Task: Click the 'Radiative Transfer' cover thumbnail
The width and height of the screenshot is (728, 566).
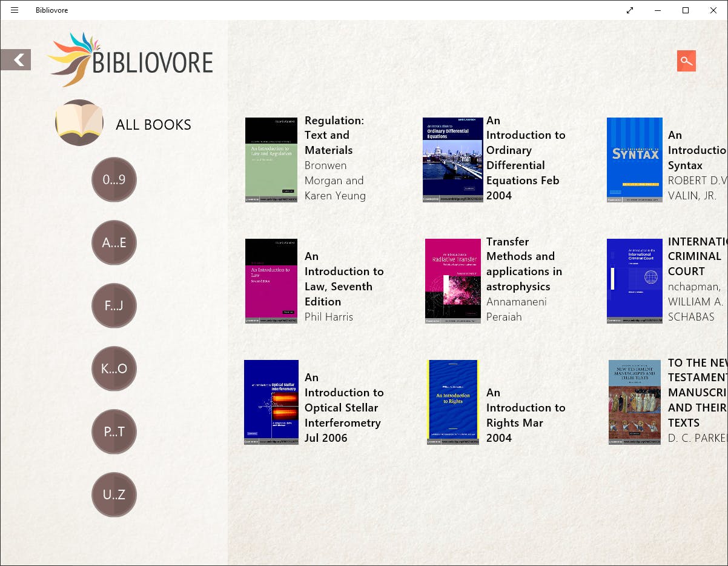Action: point(452,281)
